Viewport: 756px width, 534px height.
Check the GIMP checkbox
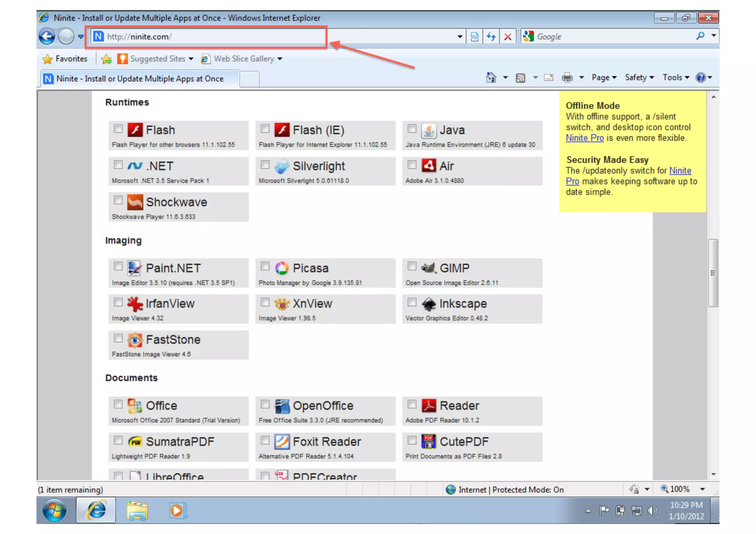tap(412, 266)
